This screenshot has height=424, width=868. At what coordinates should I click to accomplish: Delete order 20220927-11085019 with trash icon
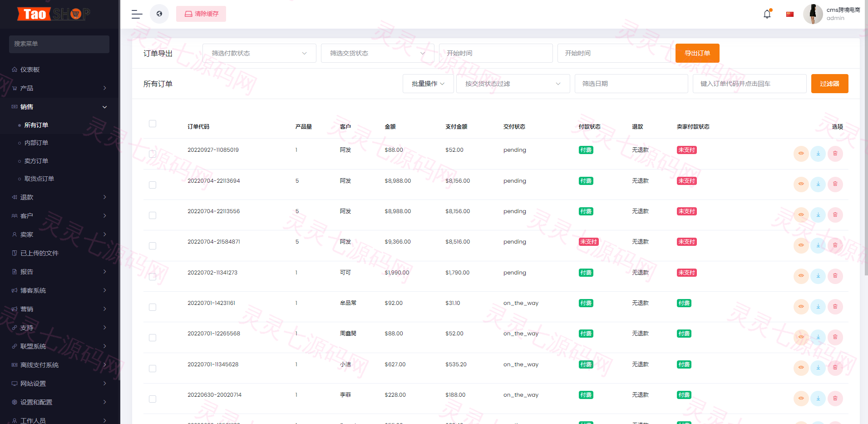coord(835,154)
